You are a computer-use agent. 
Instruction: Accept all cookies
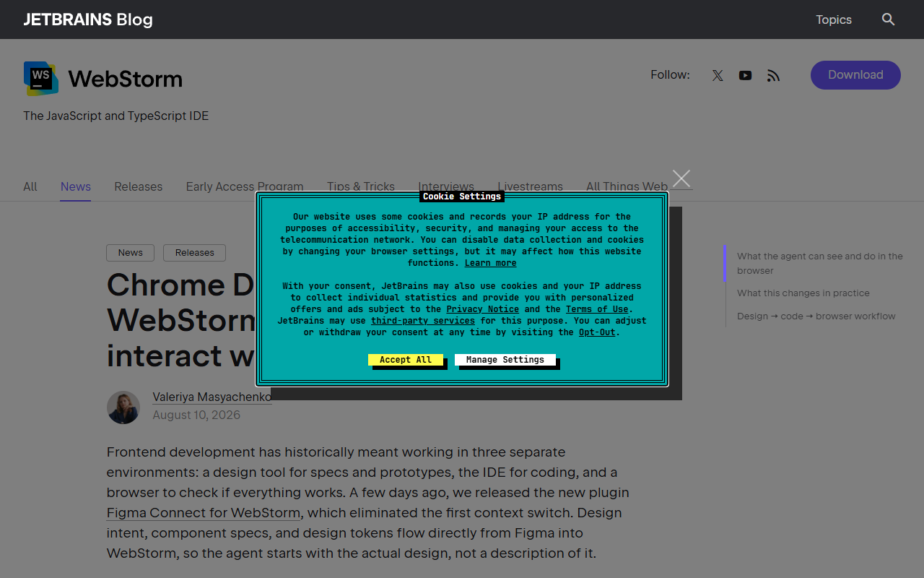[x=406, y=360]
